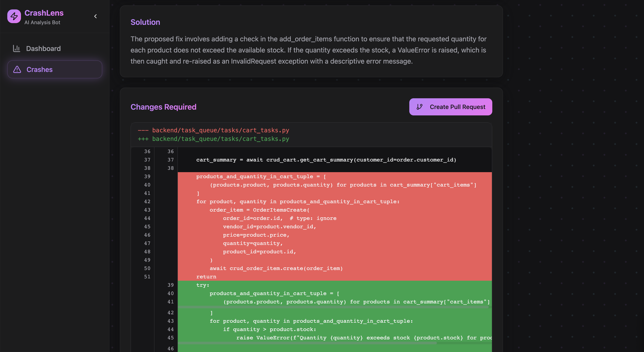This screenshot has width=644, height=352.
Task: Collapse the sidebar with chevron arrow
Action: click(95, 16)
